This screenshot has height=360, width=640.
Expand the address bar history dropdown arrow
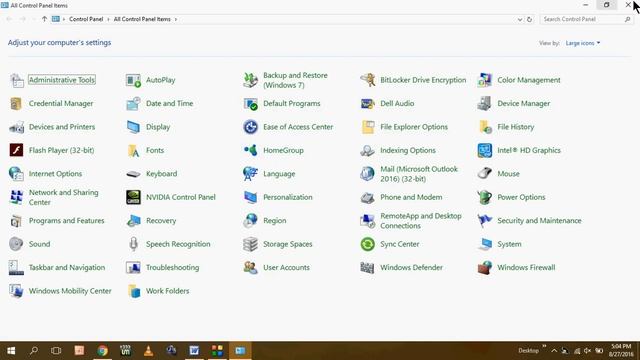[x=520, y=20]
